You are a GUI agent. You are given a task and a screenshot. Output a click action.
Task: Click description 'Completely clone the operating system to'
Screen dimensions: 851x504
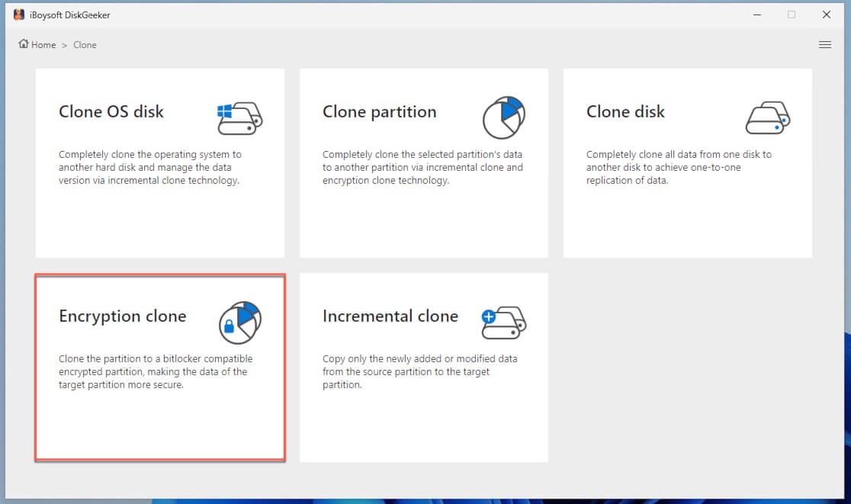(x=149, y=155)
